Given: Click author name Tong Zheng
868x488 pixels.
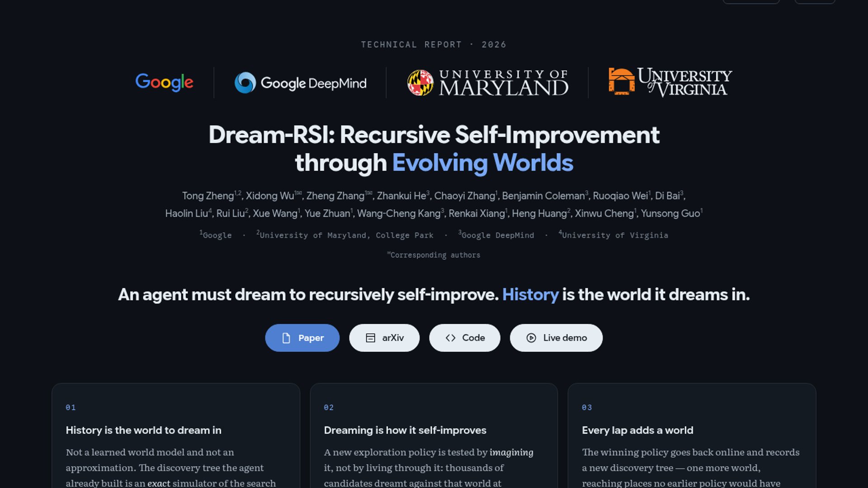Looking at the screenshot, I should click(x=208, y=196).
